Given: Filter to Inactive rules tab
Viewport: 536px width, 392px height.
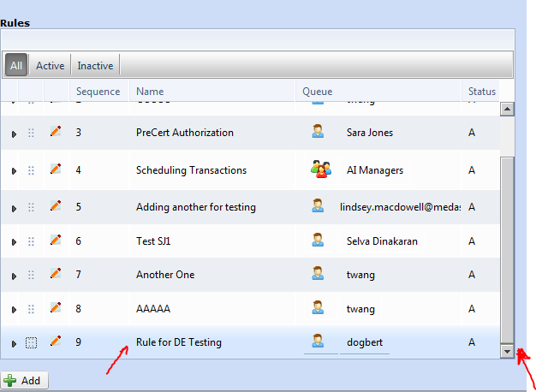Looking at the screenshot, I should [95, 66].
